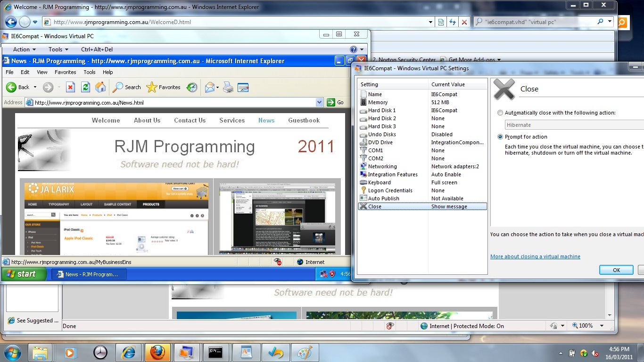Stop page loading in IE6 toolbar
The image size is (644, 362).
[70, 87]
